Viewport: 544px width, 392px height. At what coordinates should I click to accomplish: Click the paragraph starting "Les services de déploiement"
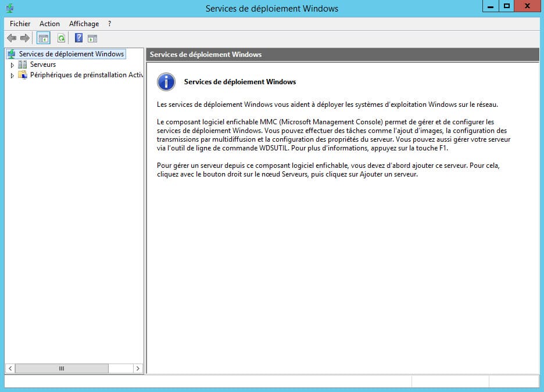(327, 105)
